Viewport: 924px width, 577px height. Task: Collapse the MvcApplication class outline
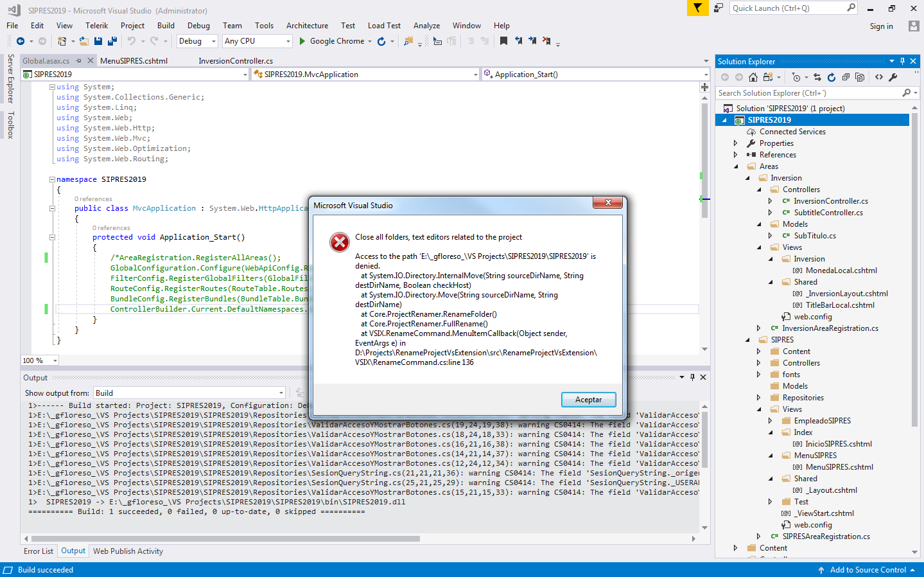(x=52, y=208)
